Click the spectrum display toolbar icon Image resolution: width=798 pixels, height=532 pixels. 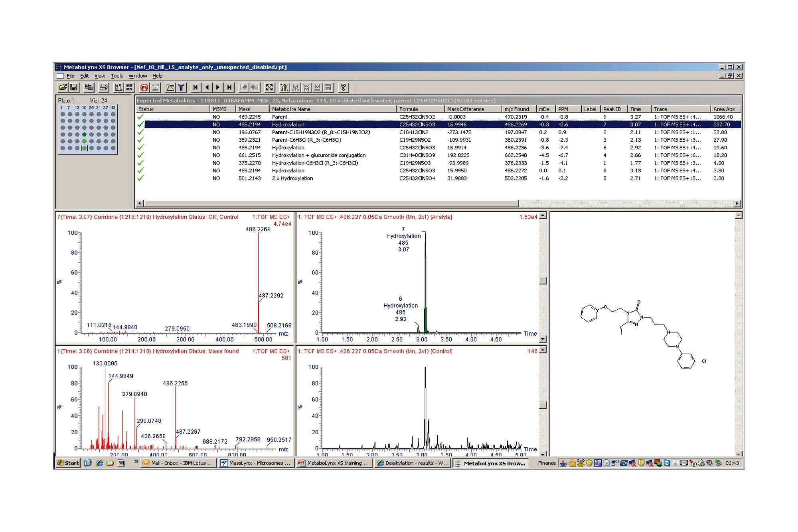click(x=118, y=87)
